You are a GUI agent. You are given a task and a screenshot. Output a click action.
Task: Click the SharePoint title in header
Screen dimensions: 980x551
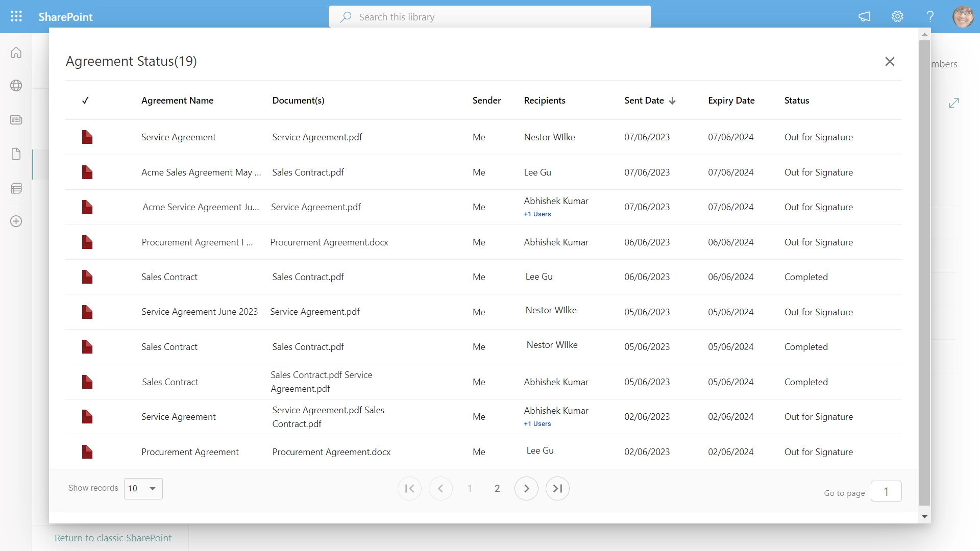pyautogui.click(x=65, y=17)
